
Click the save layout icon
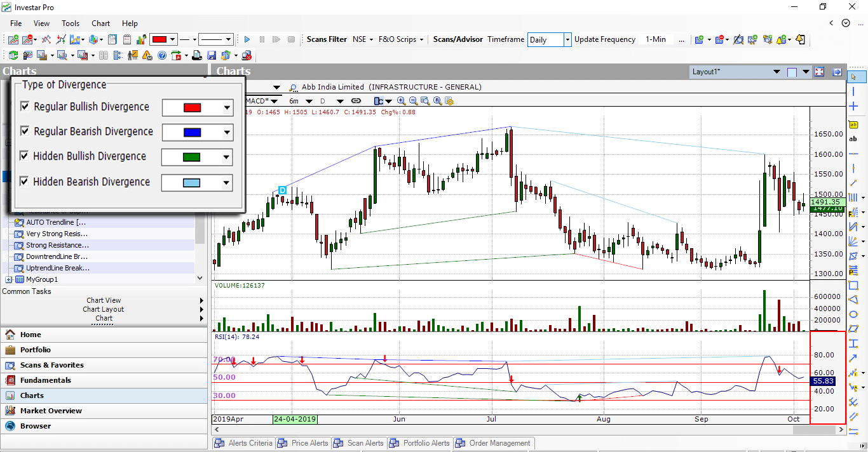212,55
